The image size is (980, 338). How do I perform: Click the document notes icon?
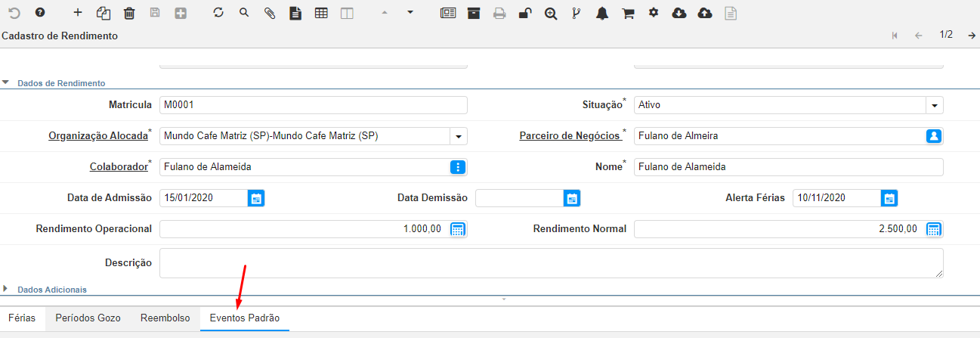[x=295, y=13]
